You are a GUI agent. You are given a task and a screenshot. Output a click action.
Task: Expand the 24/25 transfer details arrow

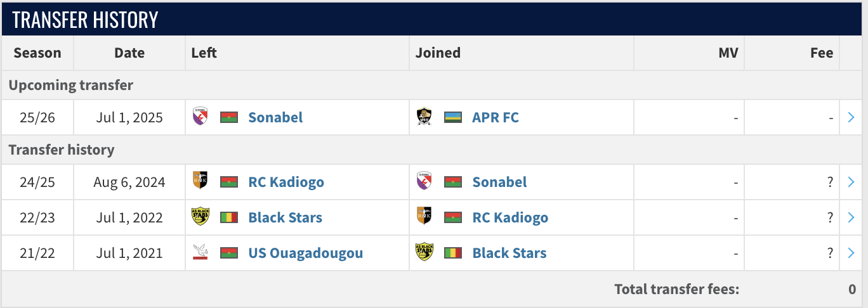(852, 182)
